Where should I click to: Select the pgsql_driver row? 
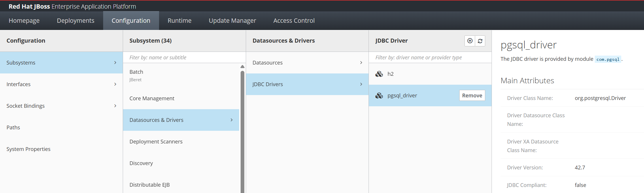tap(430, 95)
